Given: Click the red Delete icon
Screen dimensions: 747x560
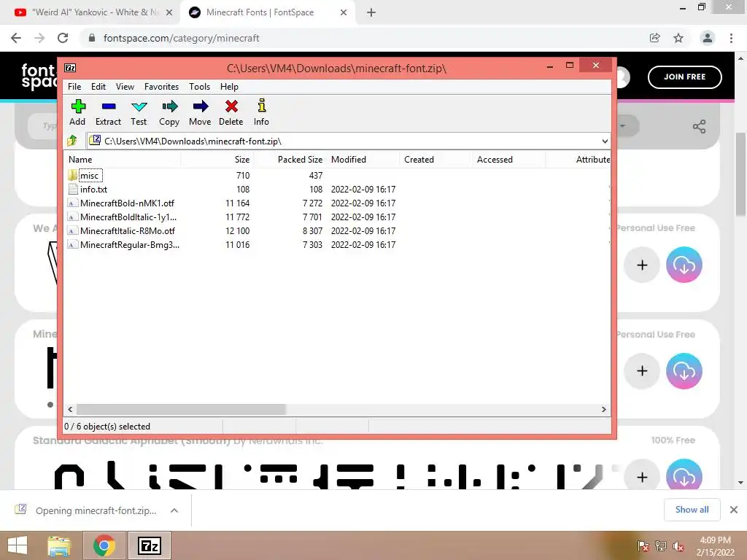Looking at the screenshot, I should [x=231, y=112].
